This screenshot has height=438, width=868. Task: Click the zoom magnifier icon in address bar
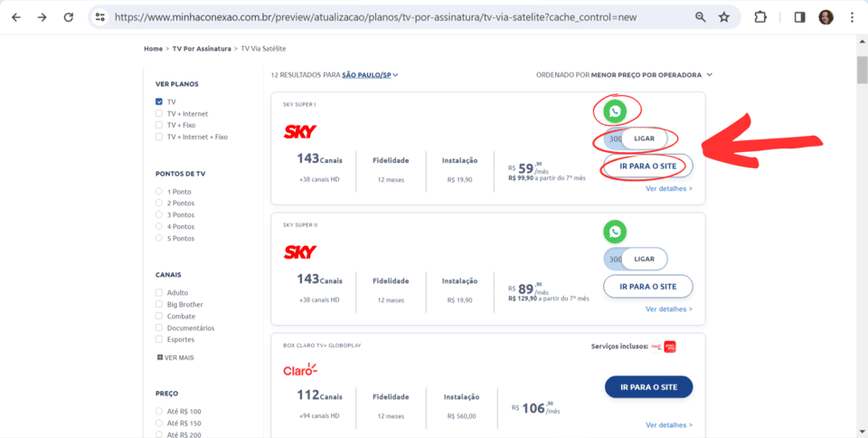pyautogui.click(x=701, y=17)
